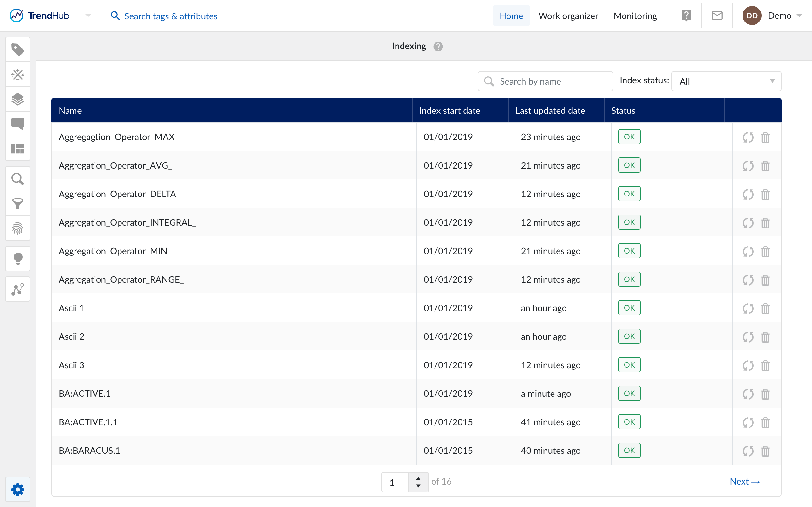Image resolution: width=812 pixels, height=507 pixels.
Task: Switch to Work organizer tab
Action: [568, 16]
